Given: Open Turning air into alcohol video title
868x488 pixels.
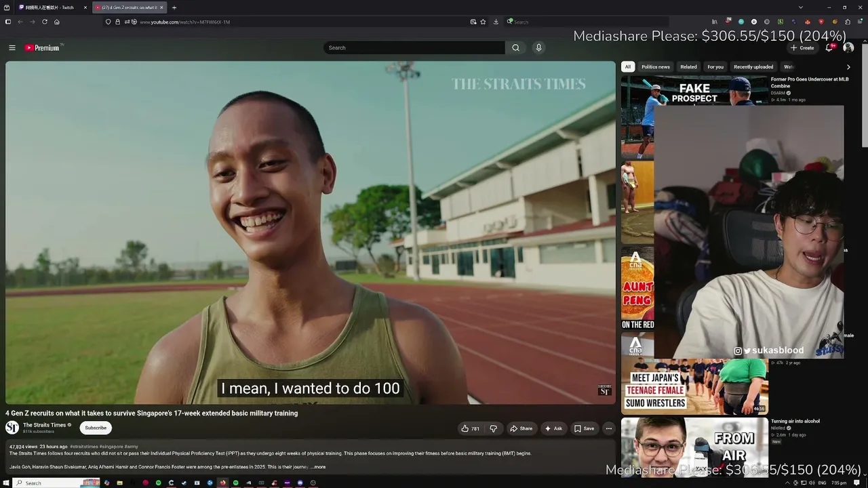Looking at the screenshot, I should point(795,421).
